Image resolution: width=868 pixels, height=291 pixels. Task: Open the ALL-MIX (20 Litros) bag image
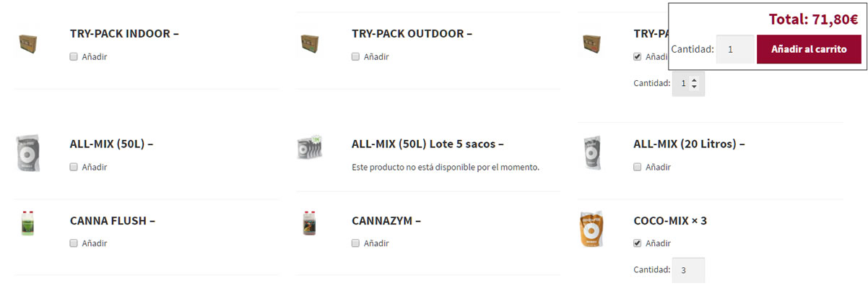[x=591, y=153]
